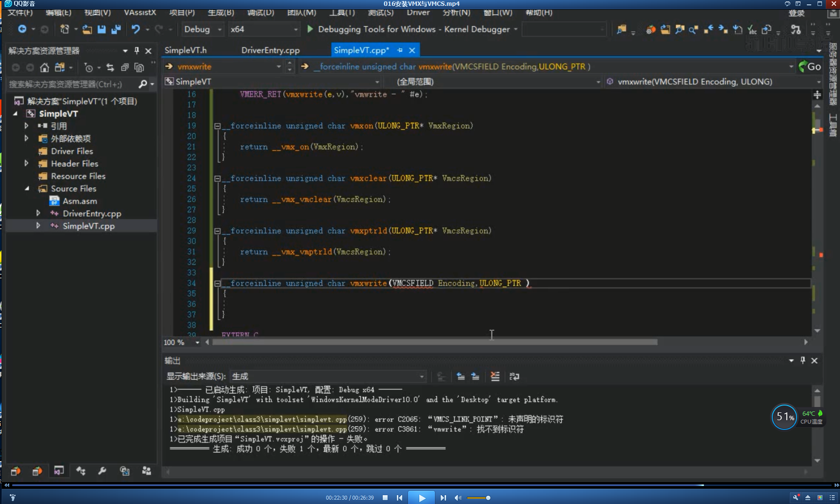Open the output source dropdown showing 生成
The width and height of the screenshot is (840, 504).
(328, 376)
